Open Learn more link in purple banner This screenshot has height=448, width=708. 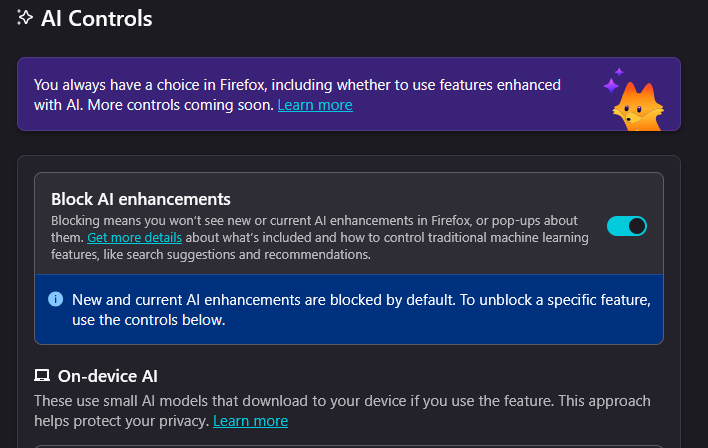315,105
